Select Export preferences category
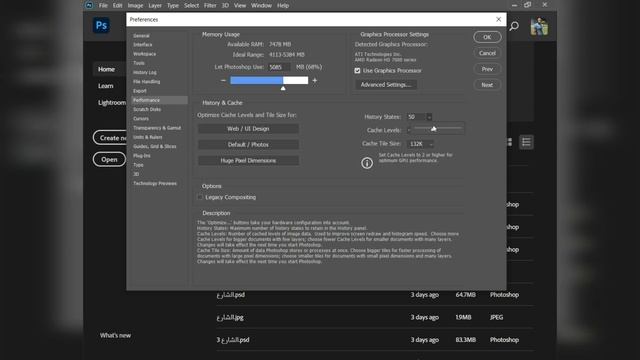 [x=140, y=91]
